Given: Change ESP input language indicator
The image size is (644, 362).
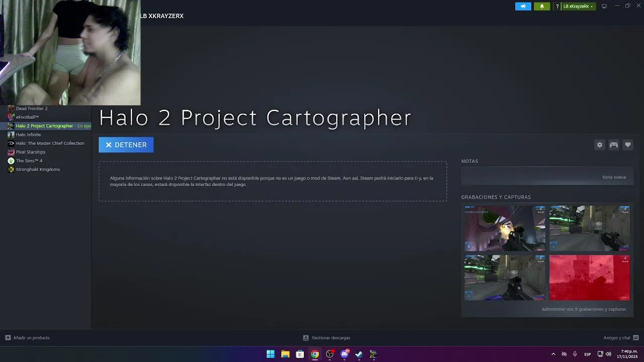Looking at the screenshot, I should click(588, 354).
